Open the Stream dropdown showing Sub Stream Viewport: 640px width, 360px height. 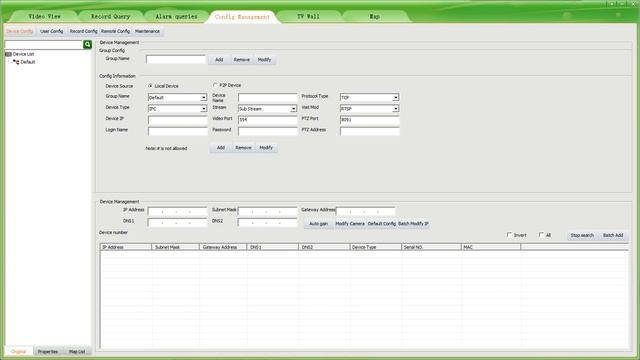(267, 109)
